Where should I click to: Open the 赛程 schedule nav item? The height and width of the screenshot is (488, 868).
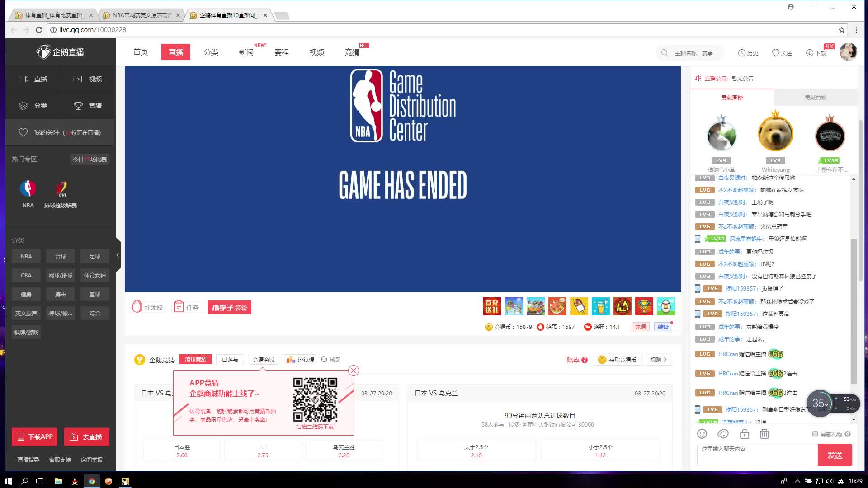(282, 52)
